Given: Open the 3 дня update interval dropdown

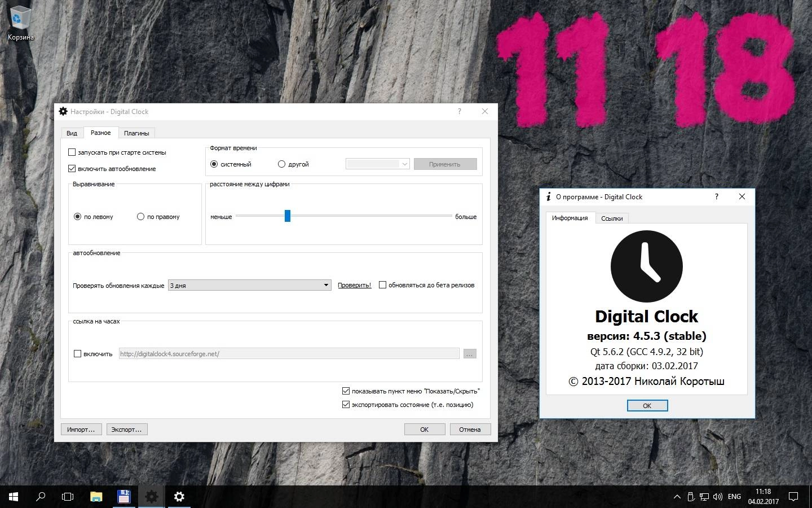Looking at the screenshot, I should click(x=249, y=286).
